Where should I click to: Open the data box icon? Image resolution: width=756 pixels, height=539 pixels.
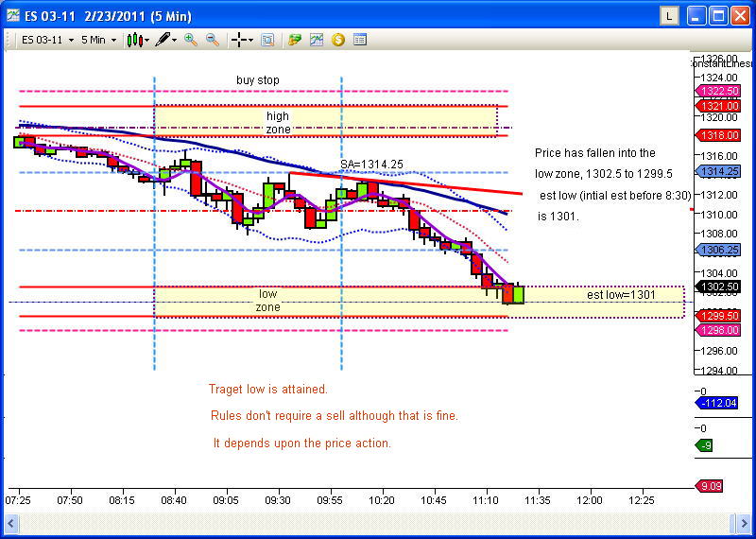267,40
